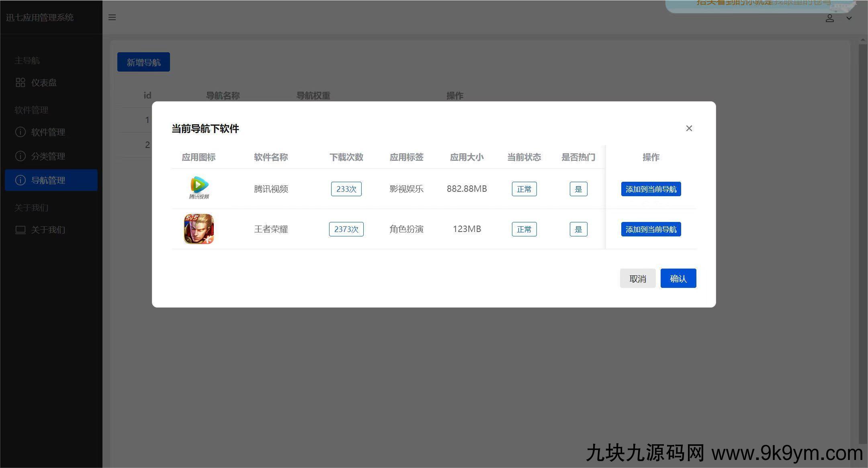Open 仪表盘 menu item
The width and height of the screenshot is (868, 468).
pyautogui.click(x=44, y=82)
